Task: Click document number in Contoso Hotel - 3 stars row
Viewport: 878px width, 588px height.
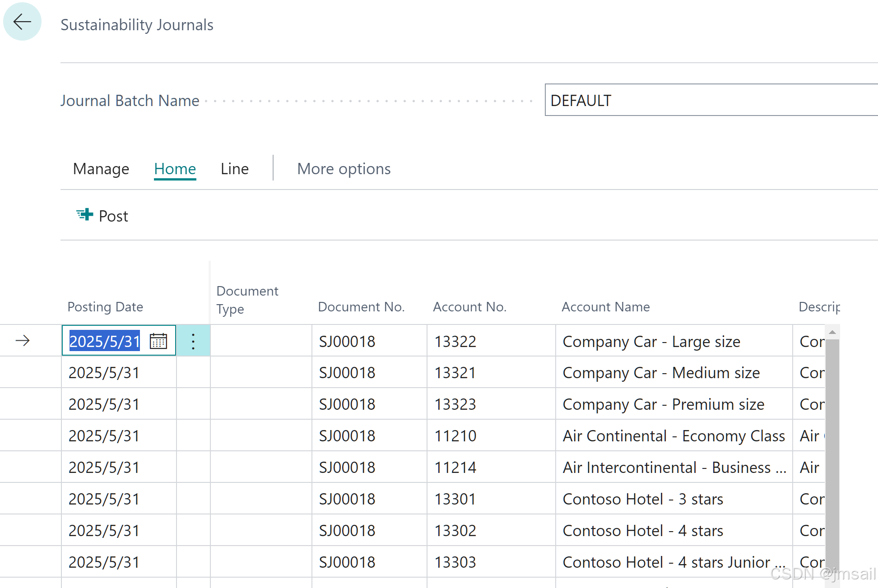Action: (x=347, y=499)
